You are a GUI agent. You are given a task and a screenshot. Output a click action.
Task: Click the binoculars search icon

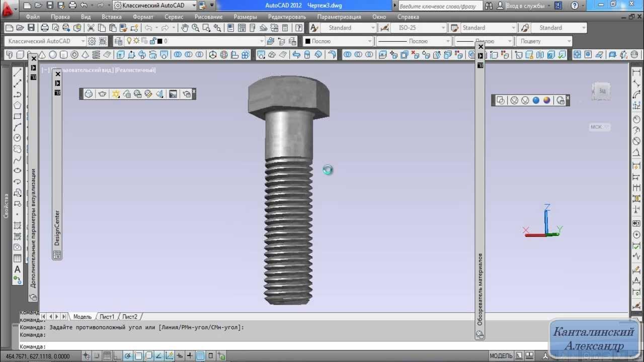click(x=488, y=6)
